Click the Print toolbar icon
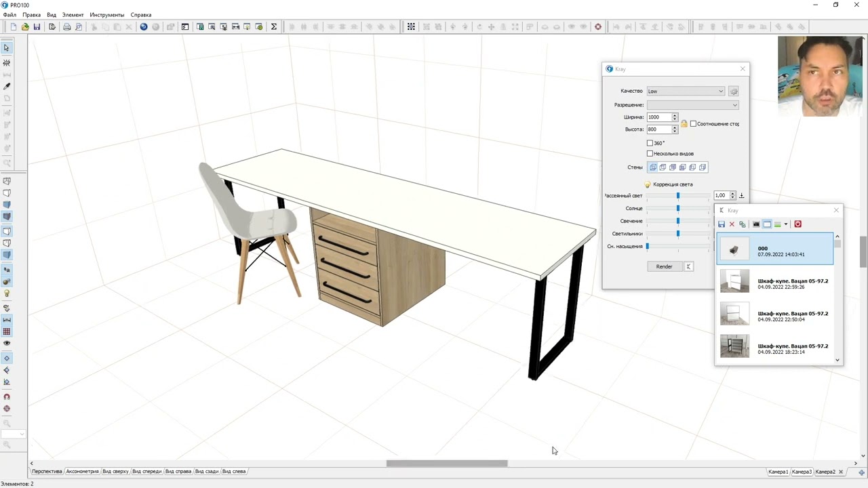 (x=66, y=27)
